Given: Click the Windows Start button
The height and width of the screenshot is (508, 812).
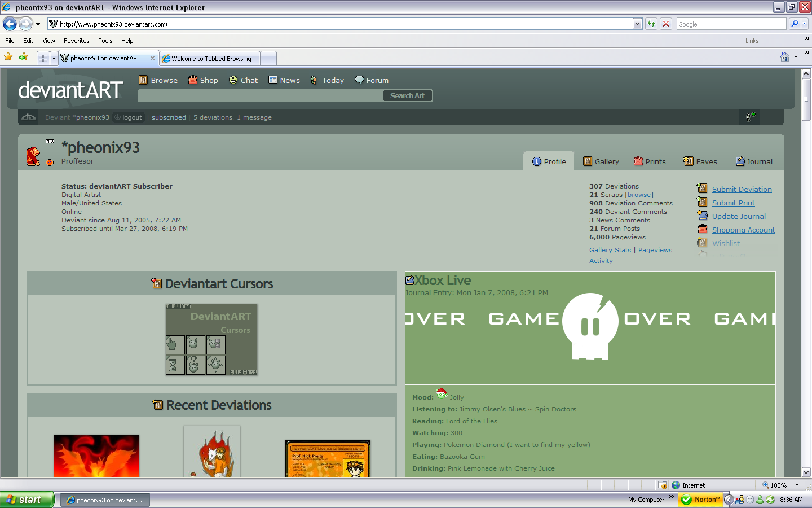Looking at the screenshot, I should tap(27, 500).
